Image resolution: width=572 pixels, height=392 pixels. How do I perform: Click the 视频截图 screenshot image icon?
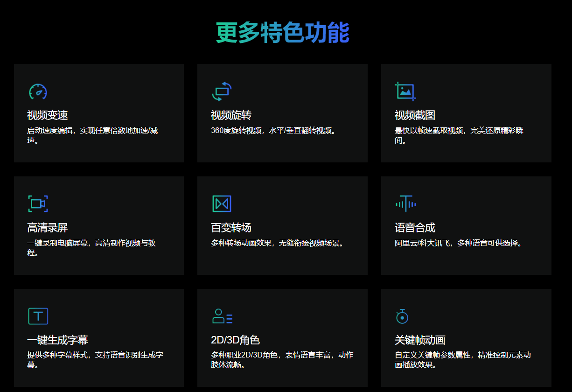(x=405, y=91)
